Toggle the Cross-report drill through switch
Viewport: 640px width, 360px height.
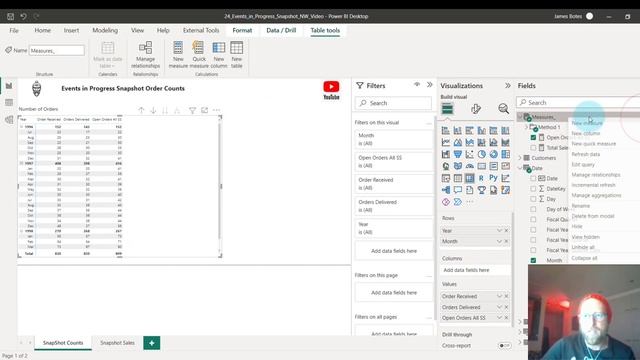[x=504, y=345]
